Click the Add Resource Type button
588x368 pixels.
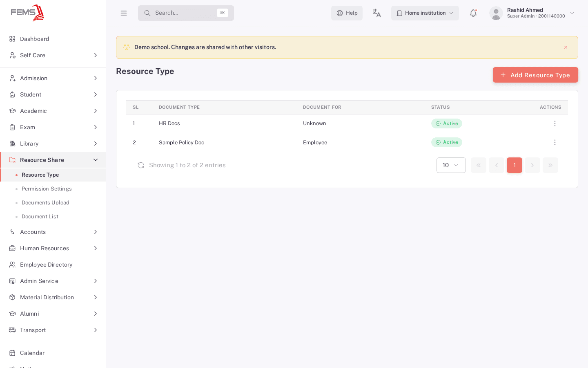(x=535, y=75)
